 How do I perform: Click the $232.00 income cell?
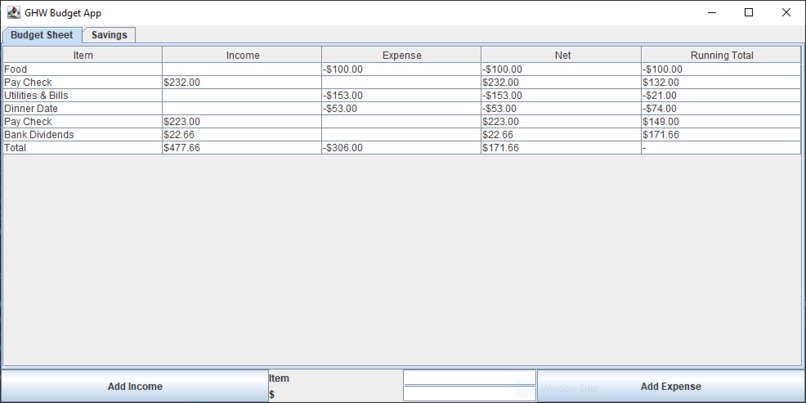click(x=242, y=82)
